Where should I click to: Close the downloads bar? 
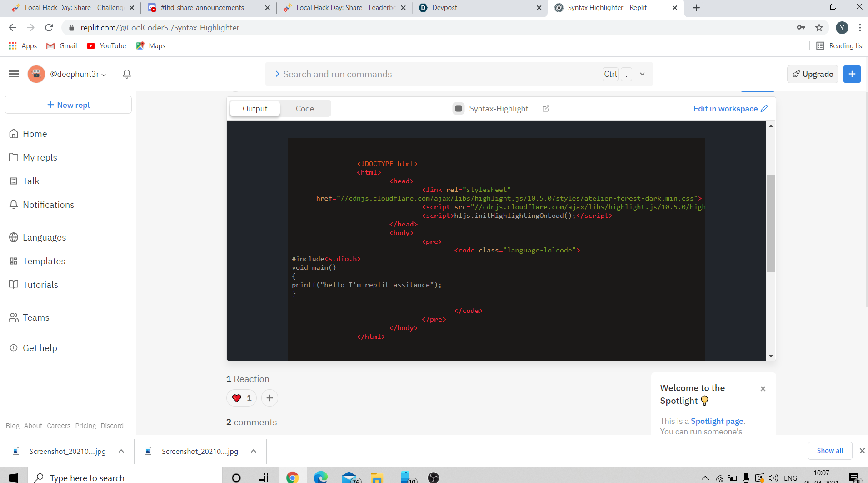(862, 451)
